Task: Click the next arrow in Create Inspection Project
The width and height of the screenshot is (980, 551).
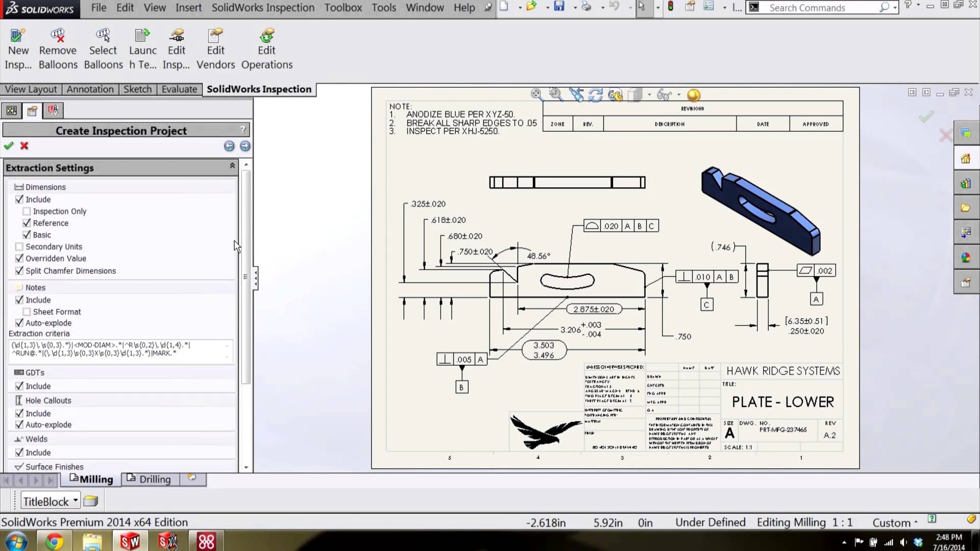Action: [x=245, y=146]
